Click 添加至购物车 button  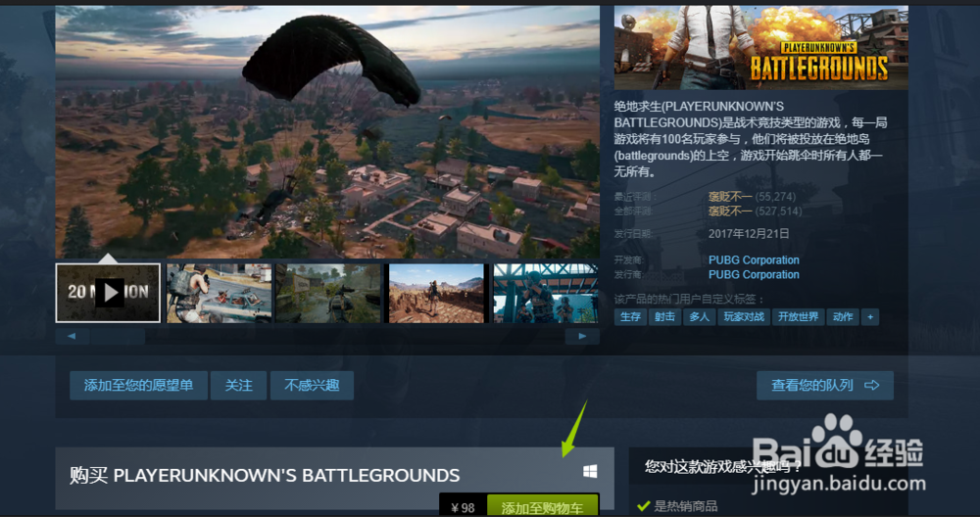coord(543,506)
